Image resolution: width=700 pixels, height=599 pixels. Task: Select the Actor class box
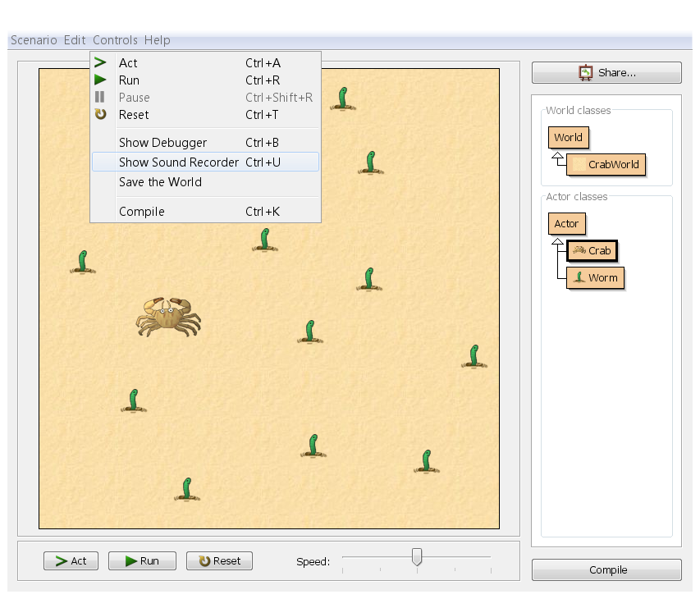pyautogui.click(x=566, y=224)
